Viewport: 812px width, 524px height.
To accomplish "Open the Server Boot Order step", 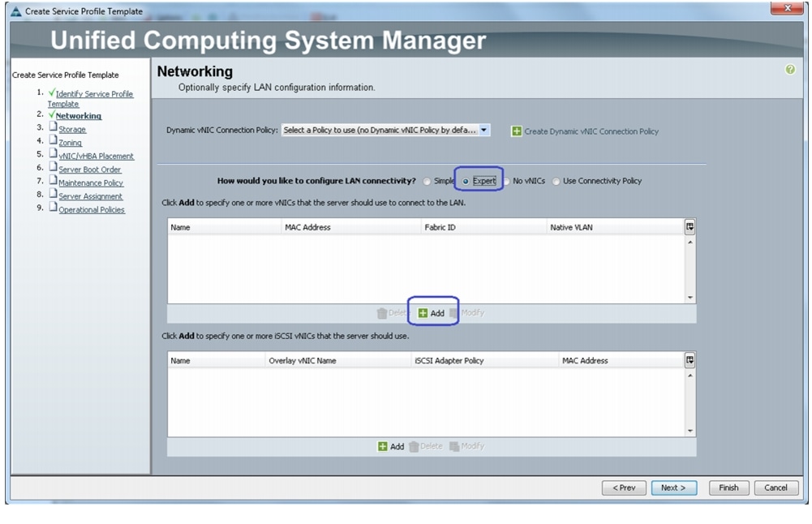I will 89,170.
